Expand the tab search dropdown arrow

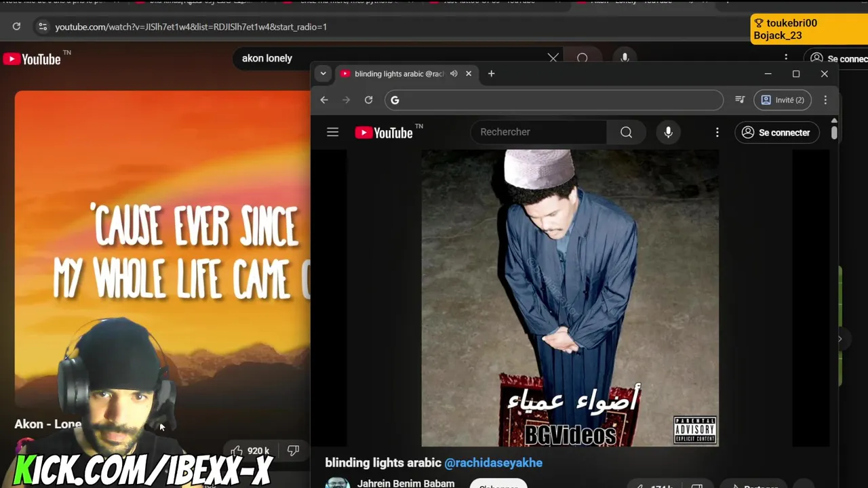(x=323, y=73)
